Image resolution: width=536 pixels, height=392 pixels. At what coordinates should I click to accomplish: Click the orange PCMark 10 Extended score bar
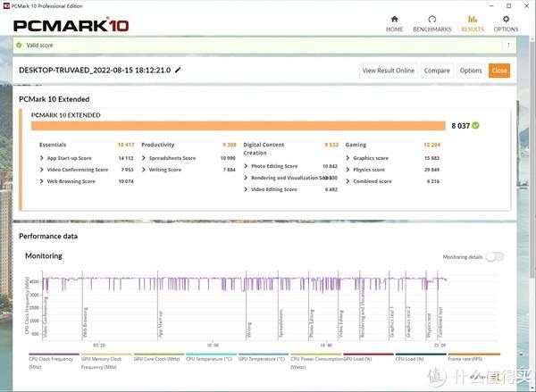239,126
